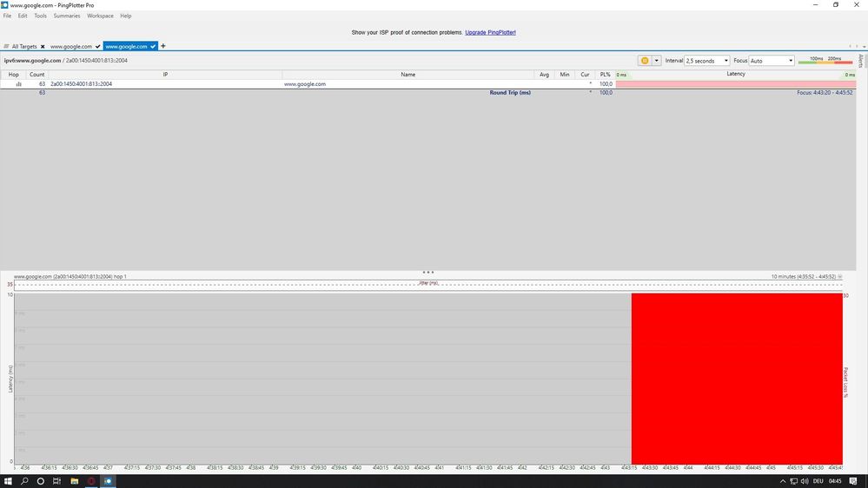
Task: Click the IP column header
Action: tap(165, 75)
